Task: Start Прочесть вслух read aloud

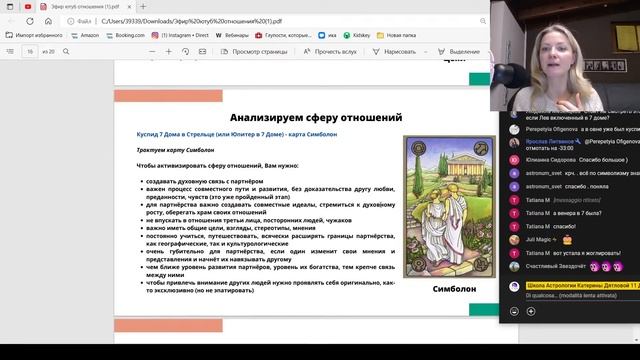Action: (x=330, y=51)
